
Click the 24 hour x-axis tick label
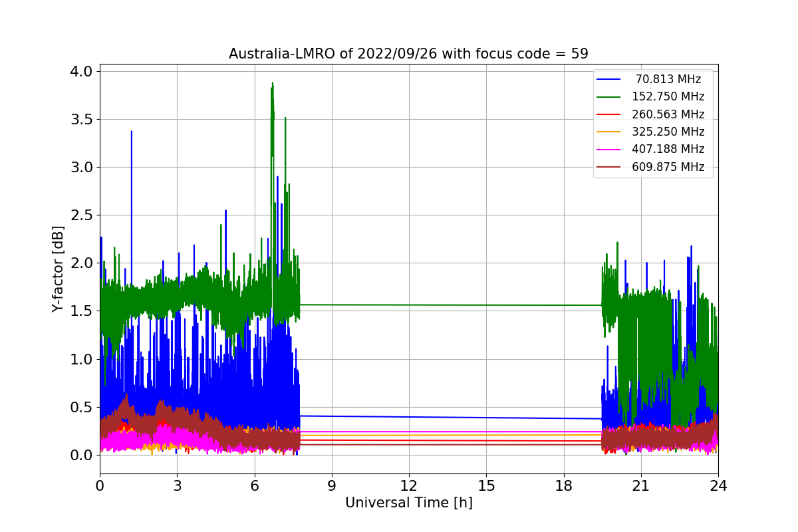[718, 486]
